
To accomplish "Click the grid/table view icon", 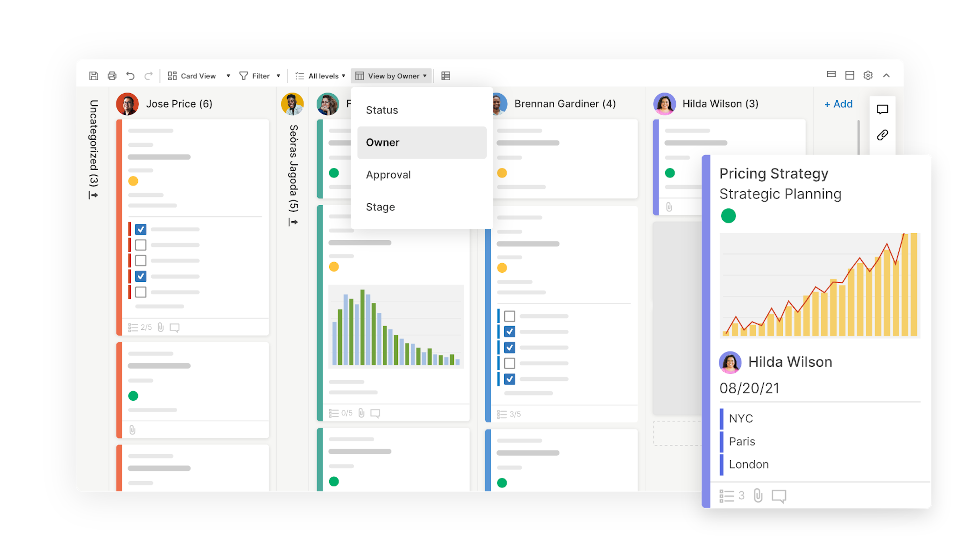I will click(446, 75).
